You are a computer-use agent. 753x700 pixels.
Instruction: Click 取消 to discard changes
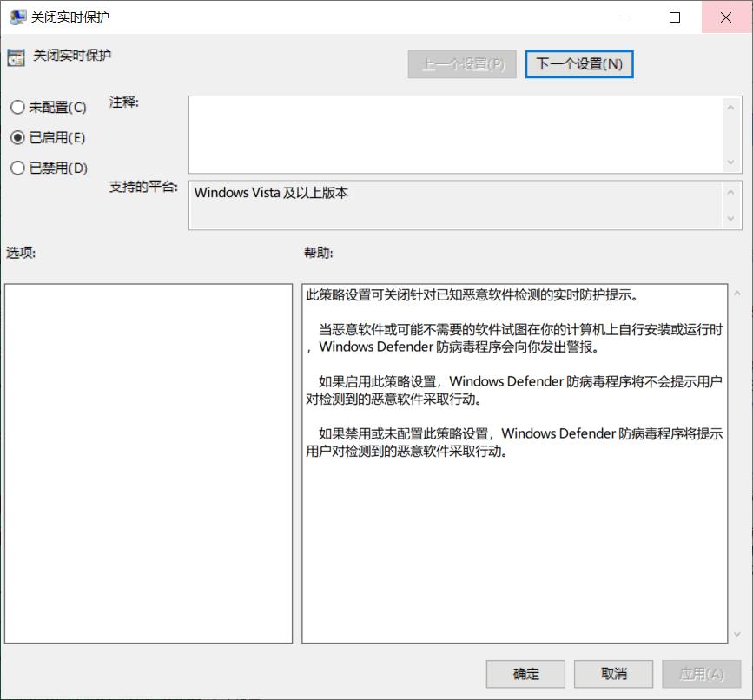coord(613,674)
